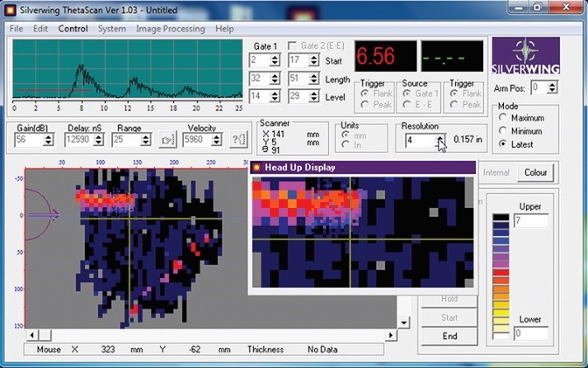
Task: Open the Control menu
Action: pyautogui.click(x=73, y=29)
